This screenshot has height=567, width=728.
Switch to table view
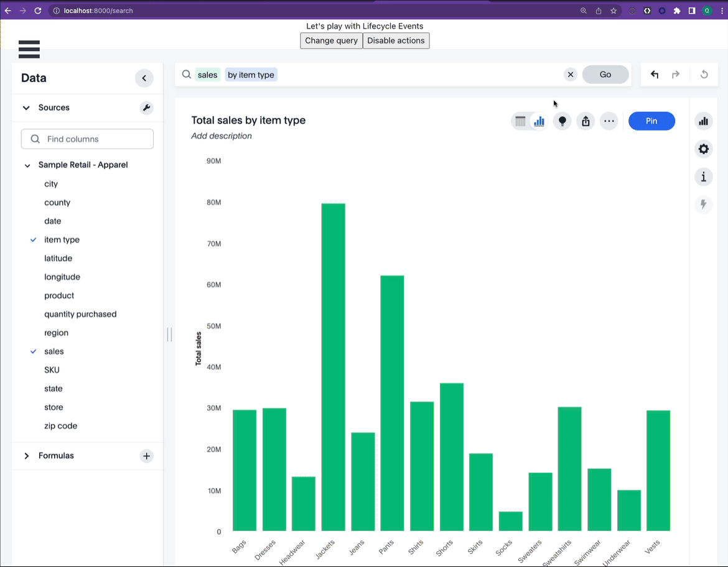click(520, 121)
